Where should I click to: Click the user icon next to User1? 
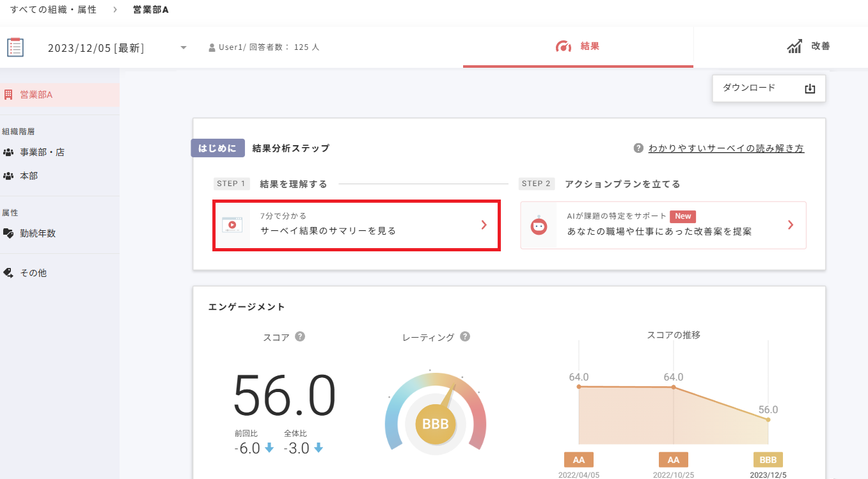coord(211,46)
